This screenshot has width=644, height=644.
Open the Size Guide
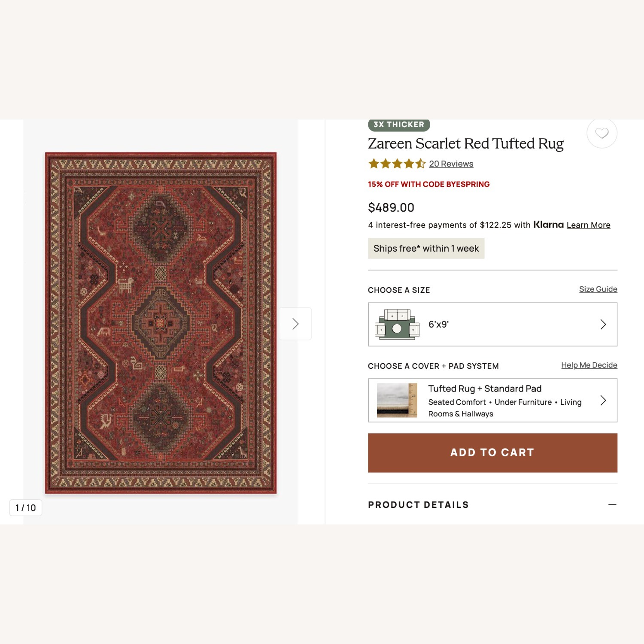point(598,289)
